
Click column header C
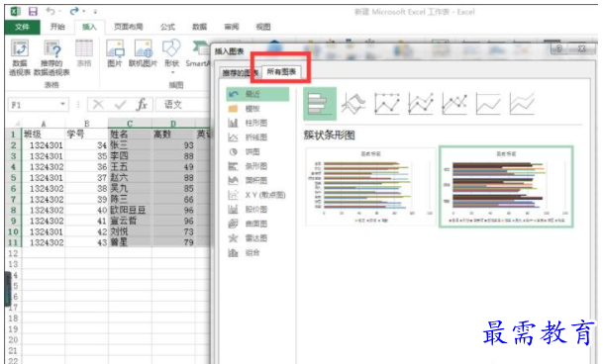point(130,124)
